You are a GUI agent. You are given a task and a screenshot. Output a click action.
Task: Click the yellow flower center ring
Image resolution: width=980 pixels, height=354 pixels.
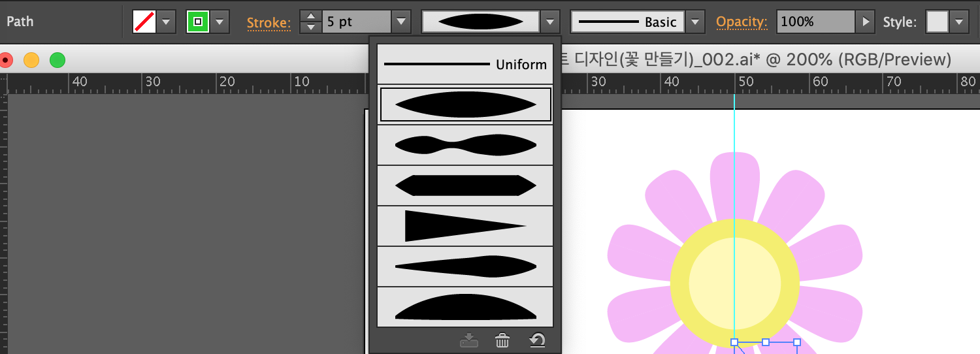coord(679,284)
